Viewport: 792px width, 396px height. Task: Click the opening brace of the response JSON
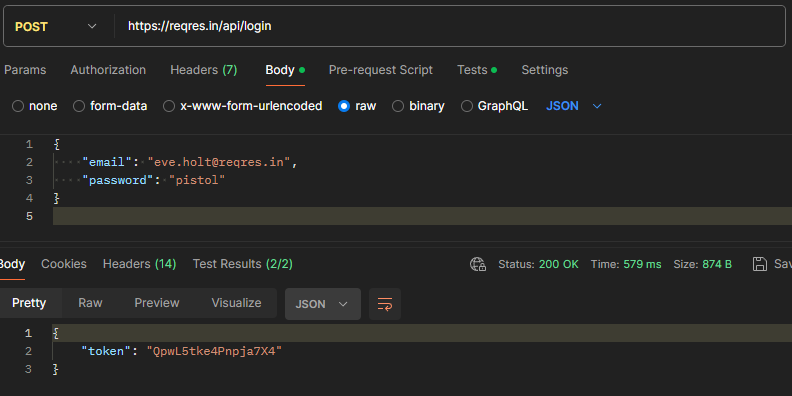[x=56, y=333]
